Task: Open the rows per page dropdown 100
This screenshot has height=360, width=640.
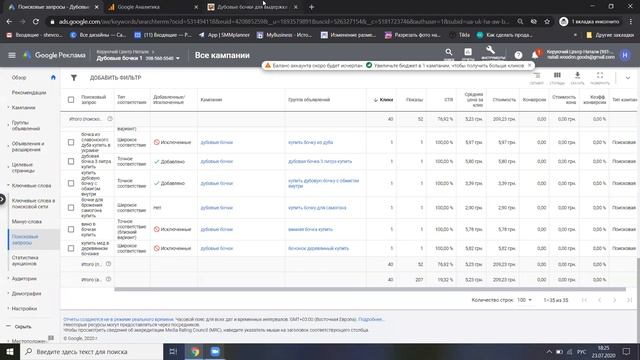Action: click(524, 300)
